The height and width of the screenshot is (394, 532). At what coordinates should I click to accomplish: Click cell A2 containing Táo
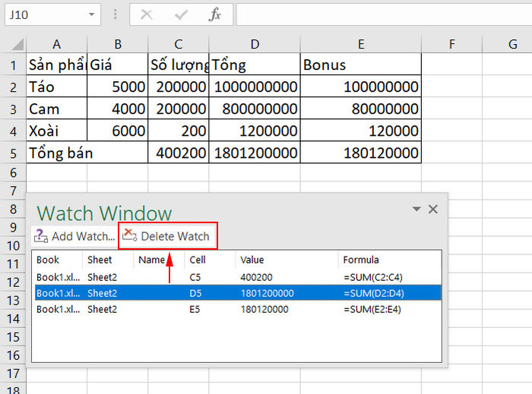pos(57,87)
